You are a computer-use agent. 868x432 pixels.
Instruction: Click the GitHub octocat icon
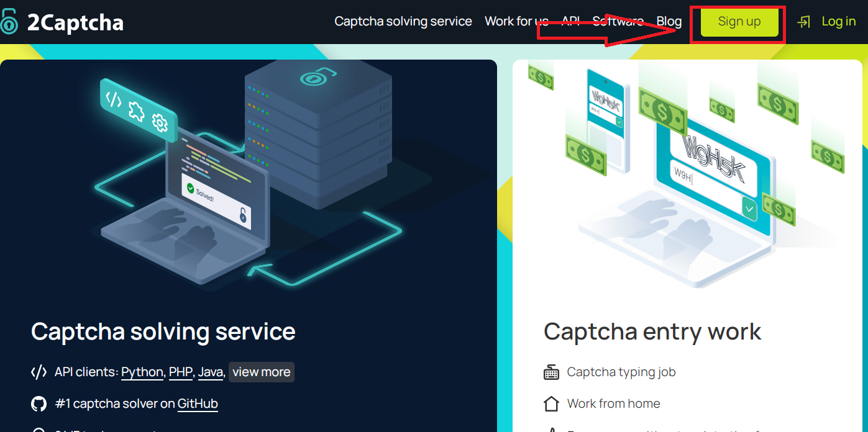[39, 404]
